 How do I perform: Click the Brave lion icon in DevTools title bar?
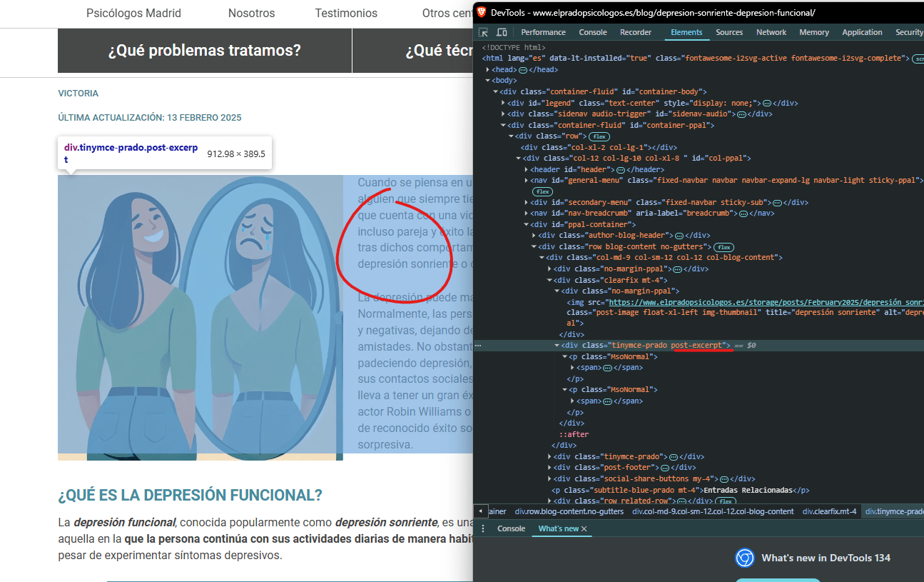pos(482,12)
